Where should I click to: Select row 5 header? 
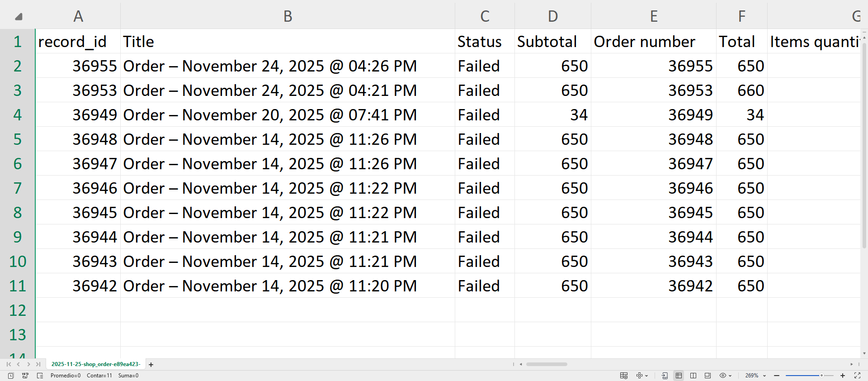17,139
